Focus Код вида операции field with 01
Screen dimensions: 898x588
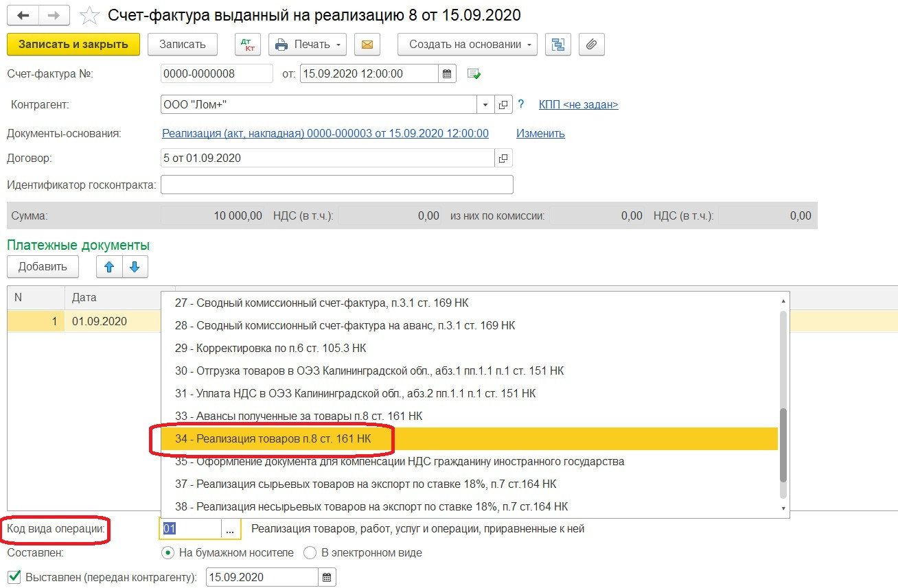pos(191,529)
